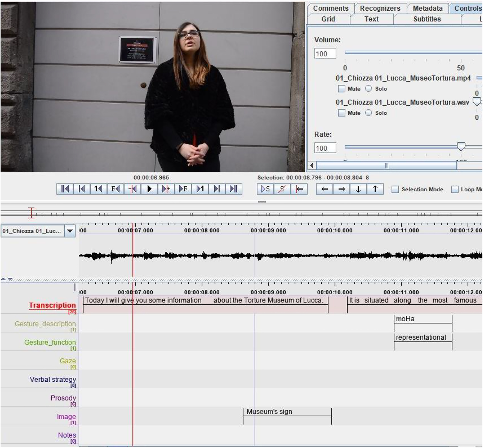Click the Next Frame (F) icon
The height and width of the screenshot is (448, 483).
coord(183,188)
